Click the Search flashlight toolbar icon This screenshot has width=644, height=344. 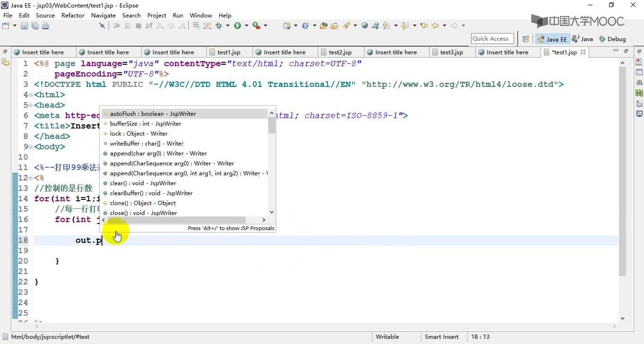(346, 26)
